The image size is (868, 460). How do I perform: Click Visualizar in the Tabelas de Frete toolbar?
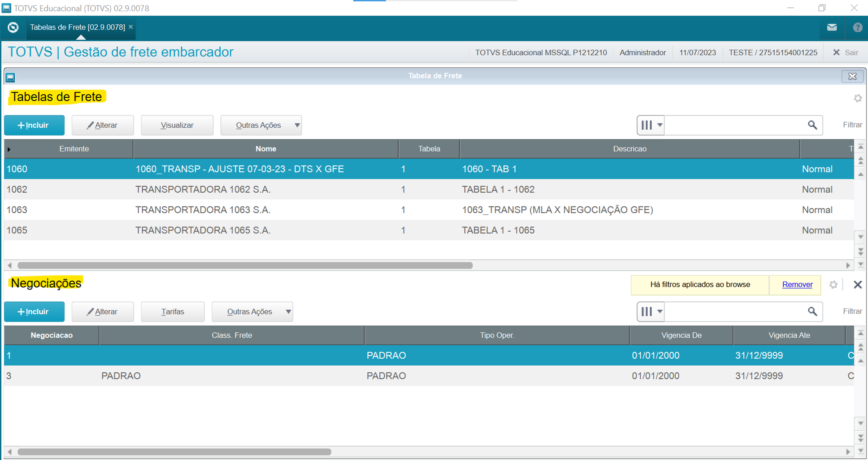(x=177, y=126)
